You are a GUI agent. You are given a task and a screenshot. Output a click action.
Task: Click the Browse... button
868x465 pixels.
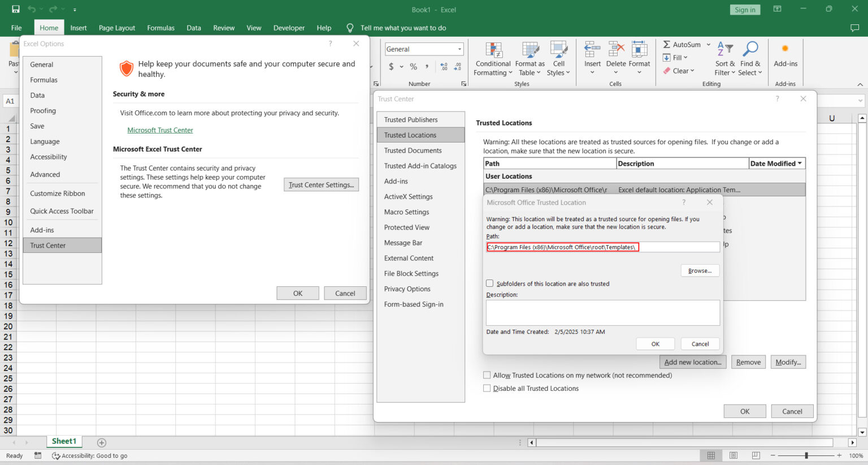click(x=700, y=271)
